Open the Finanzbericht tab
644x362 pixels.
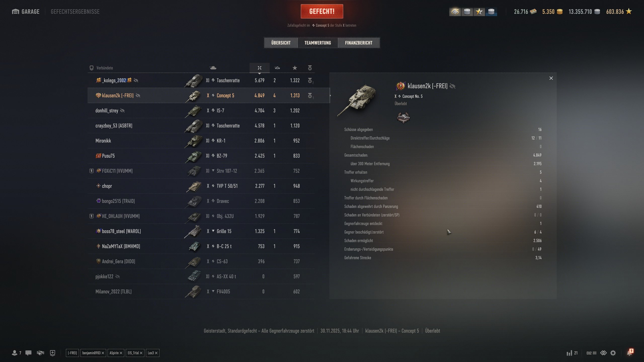pos(358,43)
